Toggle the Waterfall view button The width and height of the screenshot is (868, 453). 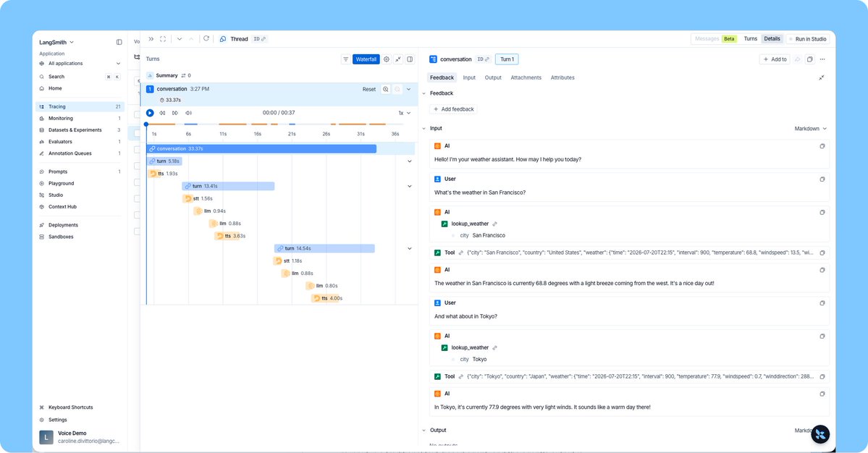(366, 59)
